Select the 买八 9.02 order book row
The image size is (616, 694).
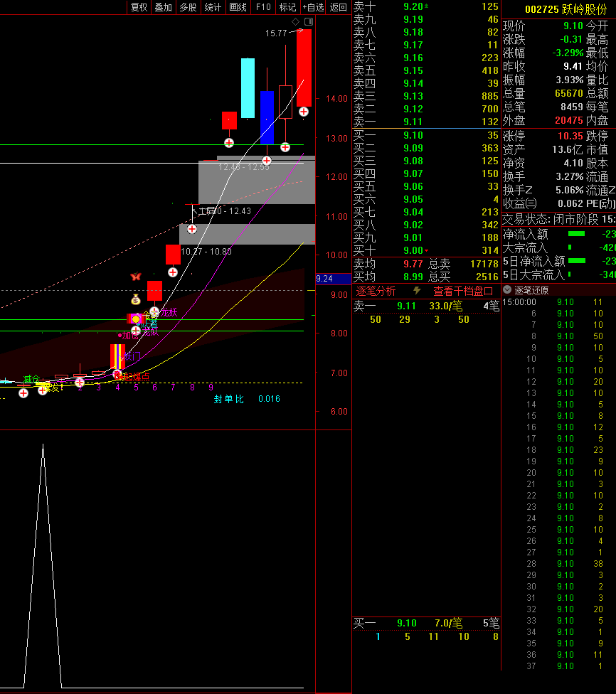click(x=426, y=225)
